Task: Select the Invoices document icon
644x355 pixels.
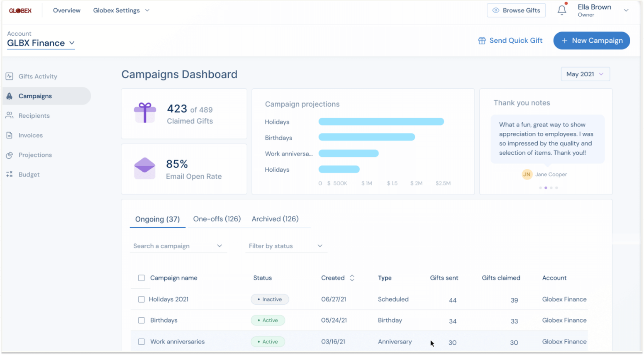Action: pyautogui.click(x=10, y=135)
